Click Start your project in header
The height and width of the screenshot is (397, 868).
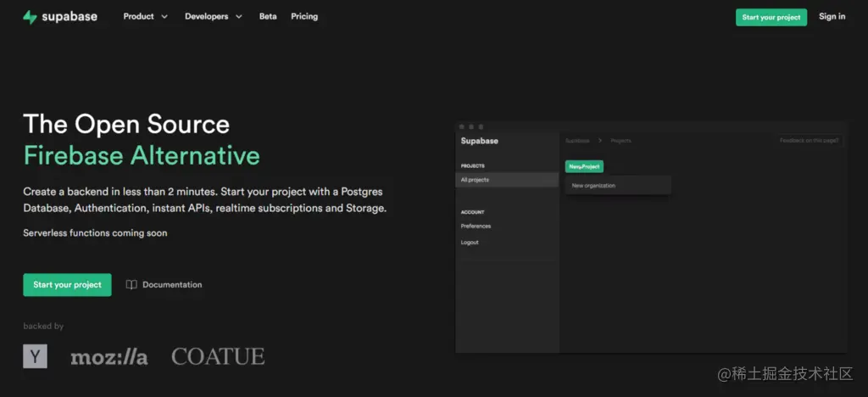click(x=771, y=17)
